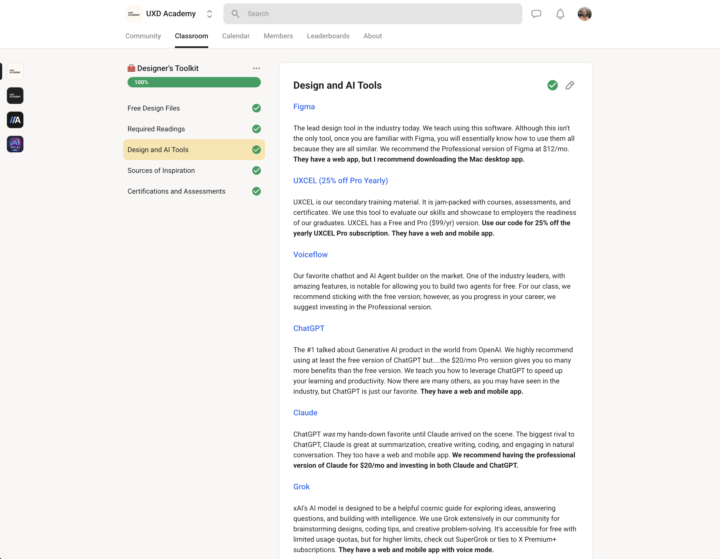
Task: Expand the UXD Academy group switcher arrows
Action: pyautogui.click(x=209, y=14)
